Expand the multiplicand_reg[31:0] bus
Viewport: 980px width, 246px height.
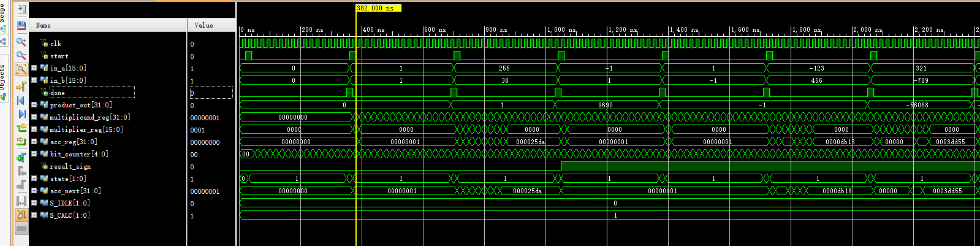pos(34,117)
